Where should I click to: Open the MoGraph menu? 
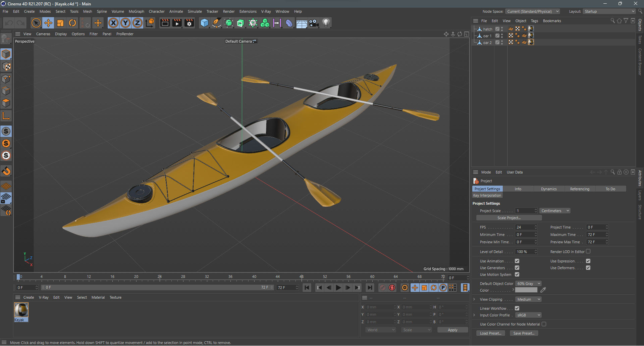point(136,11)
